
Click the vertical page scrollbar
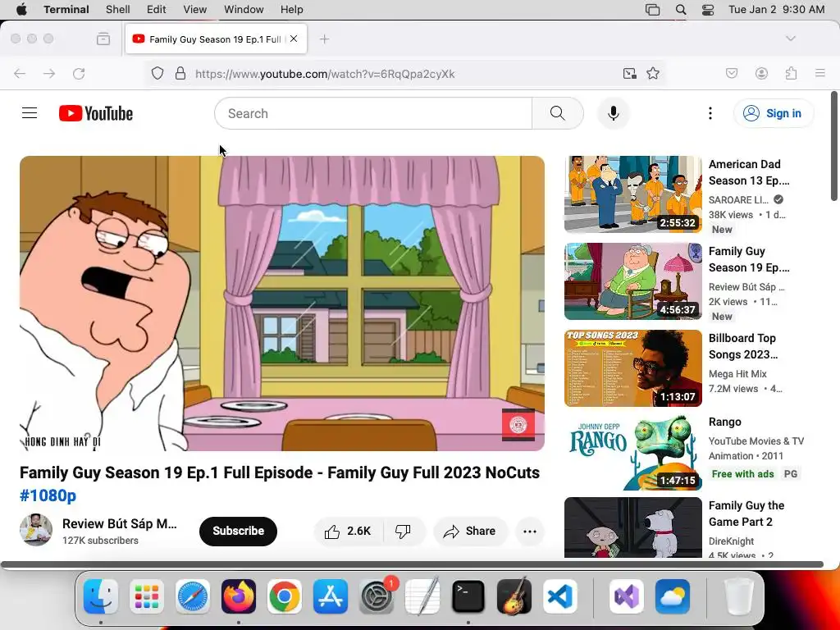click(834, 146)
